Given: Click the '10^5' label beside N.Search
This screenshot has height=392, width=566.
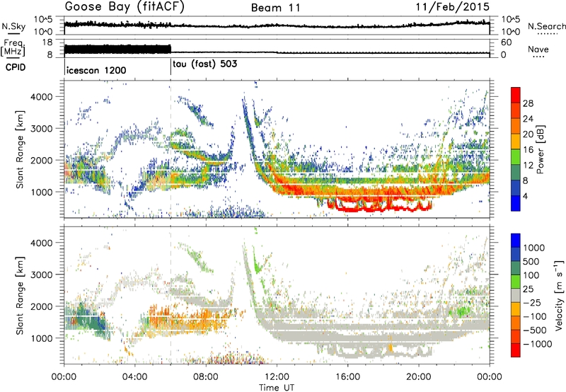Looking at the screenshot, I should pyautogui.click(x=510, y=20).
